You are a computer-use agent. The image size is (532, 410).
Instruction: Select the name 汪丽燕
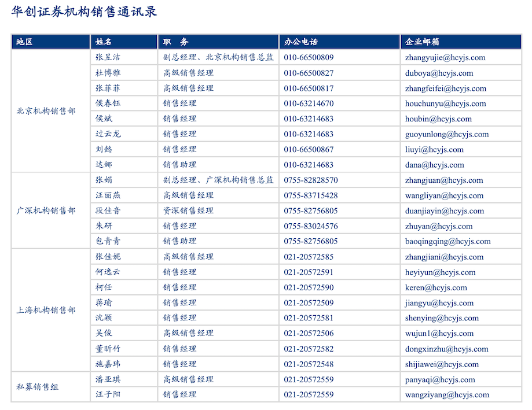[x=108, y=195]
